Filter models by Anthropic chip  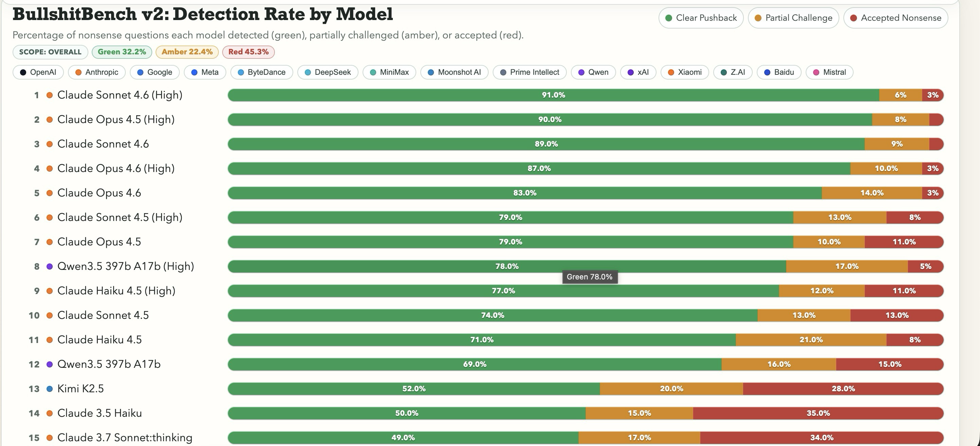(x=97, y=72)
